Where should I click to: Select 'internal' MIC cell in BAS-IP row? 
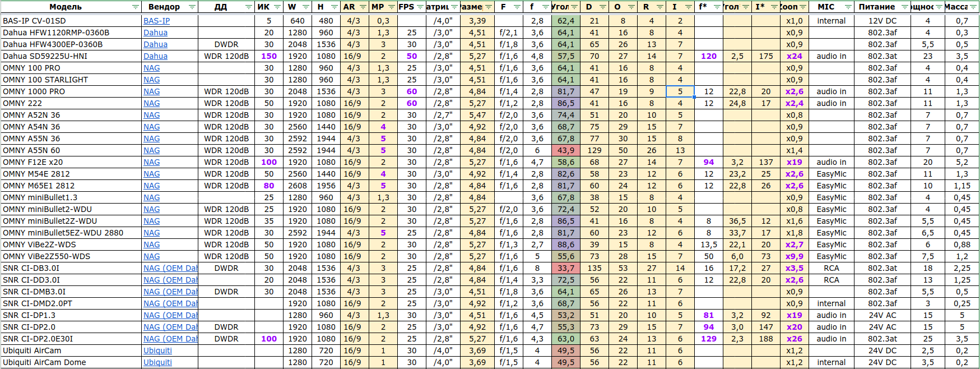832,21
